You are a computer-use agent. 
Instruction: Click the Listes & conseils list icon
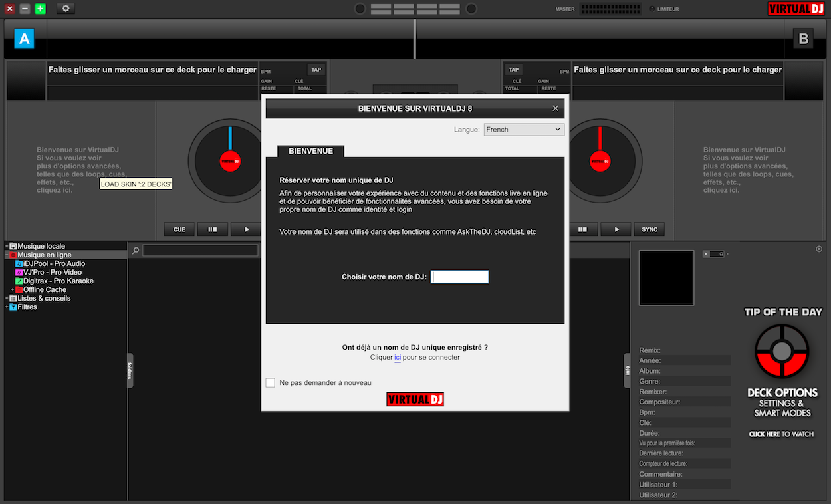13,298
